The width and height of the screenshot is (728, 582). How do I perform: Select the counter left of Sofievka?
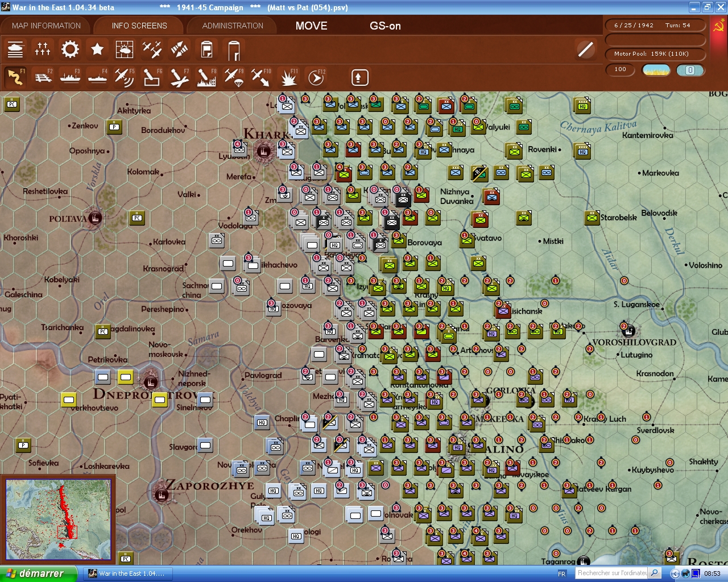pyautogui.click(x=23, y=445)
